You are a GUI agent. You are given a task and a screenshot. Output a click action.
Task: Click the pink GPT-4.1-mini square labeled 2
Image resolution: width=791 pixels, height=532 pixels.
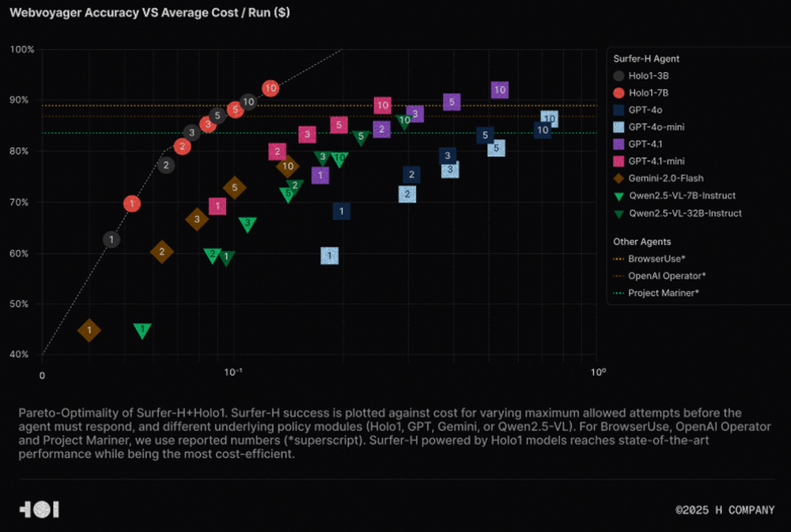(x=277, y=151)
